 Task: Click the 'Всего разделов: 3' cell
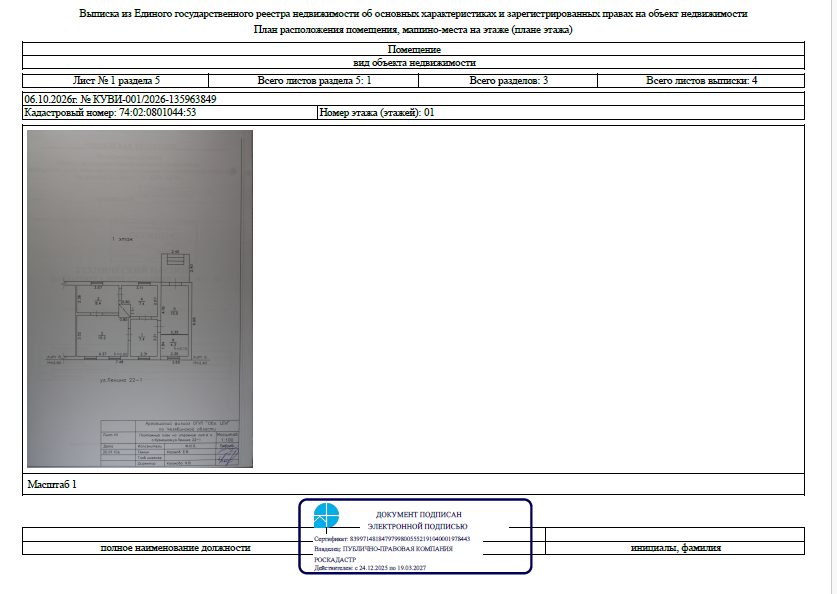[508, 81]
